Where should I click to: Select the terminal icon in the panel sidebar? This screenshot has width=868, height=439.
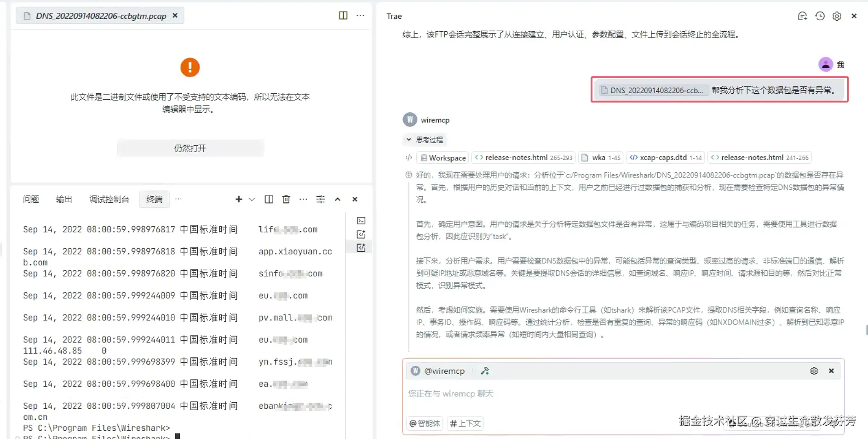click(361, 221)
